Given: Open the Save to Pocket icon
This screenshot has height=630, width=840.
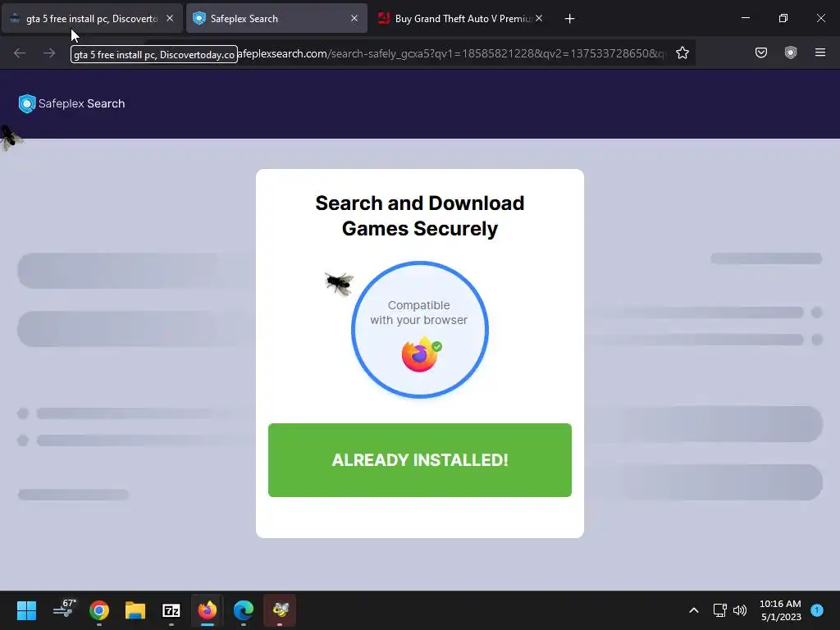Looking at the screenshot, I should pyautogui.click(x=760, y=52).
